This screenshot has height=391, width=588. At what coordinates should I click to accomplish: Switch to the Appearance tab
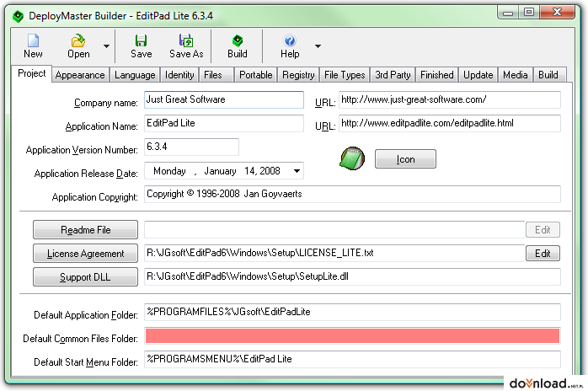coord(80,75)
